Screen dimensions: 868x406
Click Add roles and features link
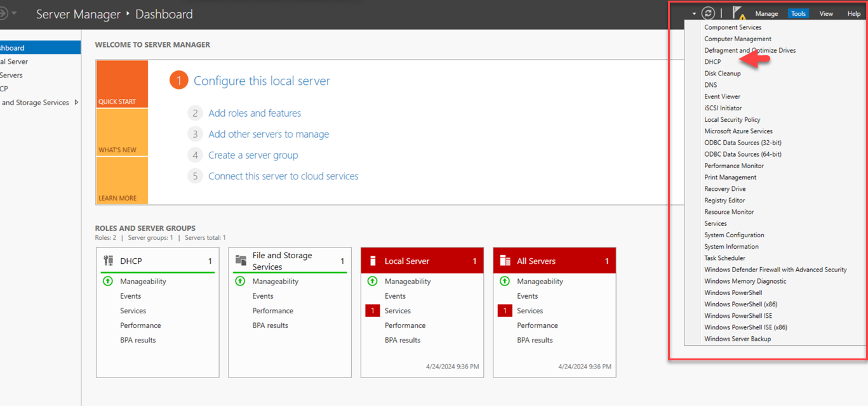[255, 113]
